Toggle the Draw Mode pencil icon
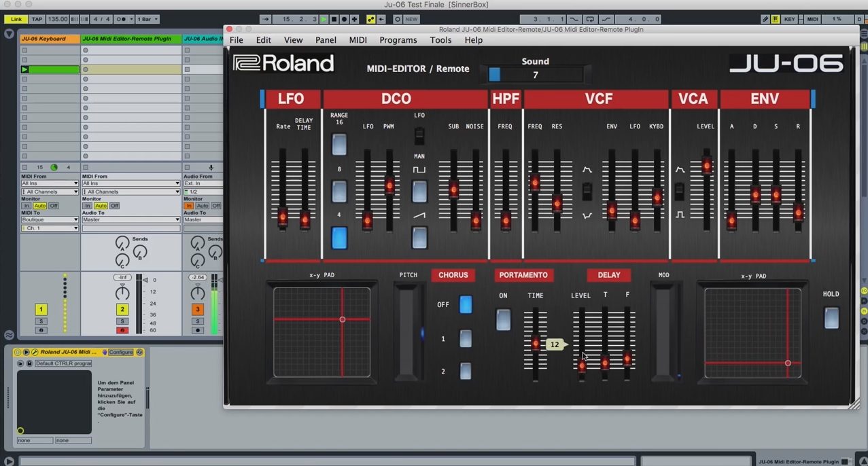Image resolution: width=868 pixels, height=466 pixels. tap(765, 19)
